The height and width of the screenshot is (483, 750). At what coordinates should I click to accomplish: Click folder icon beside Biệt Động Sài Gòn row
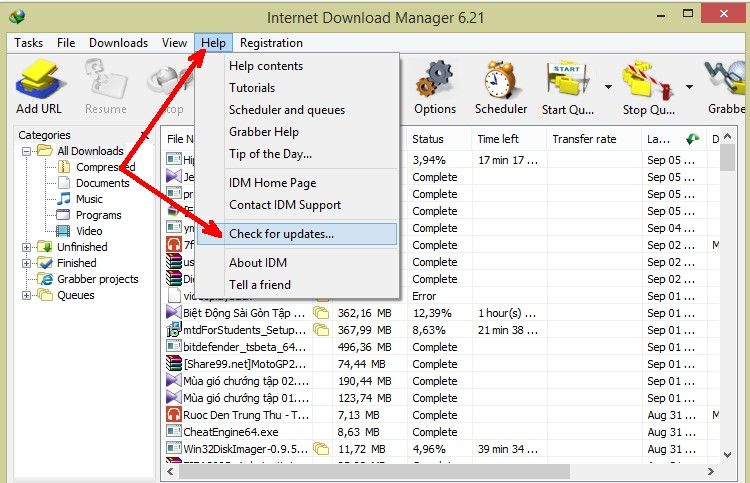click(321, 313)
